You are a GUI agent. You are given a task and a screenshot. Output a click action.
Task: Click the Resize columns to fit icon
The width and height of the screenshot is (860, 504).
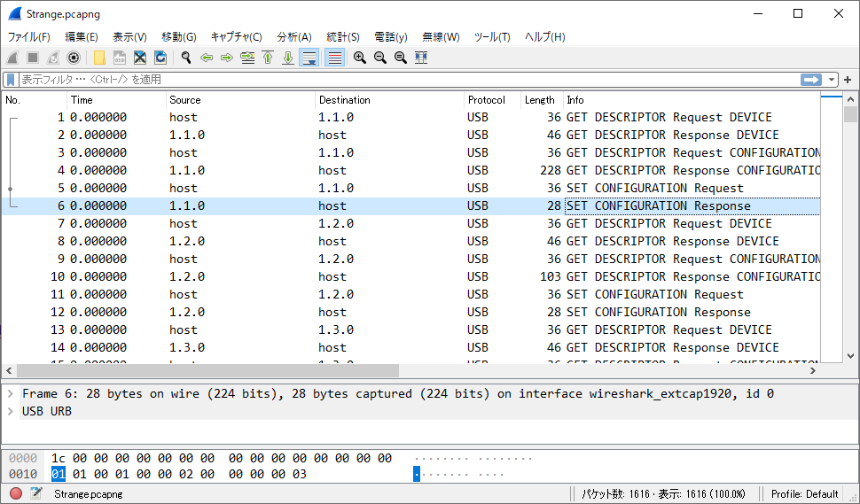tap(421, 58)
